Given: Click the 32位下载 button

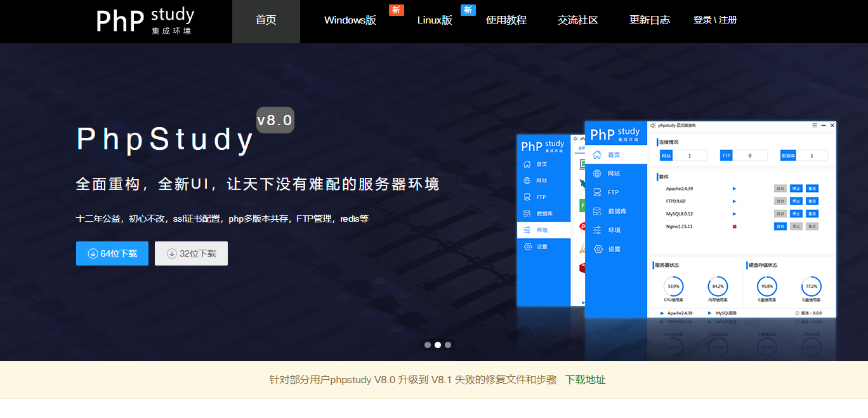Looking at the screenshot, I should click(191, 253).
